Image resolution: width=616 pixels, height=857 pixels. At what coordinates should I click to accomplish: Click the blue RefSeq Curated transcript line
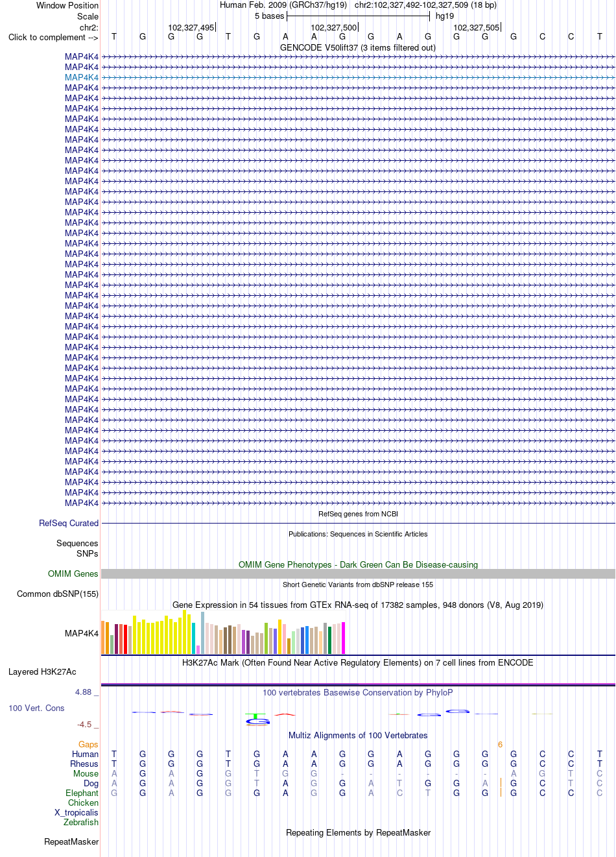[358, 524]
